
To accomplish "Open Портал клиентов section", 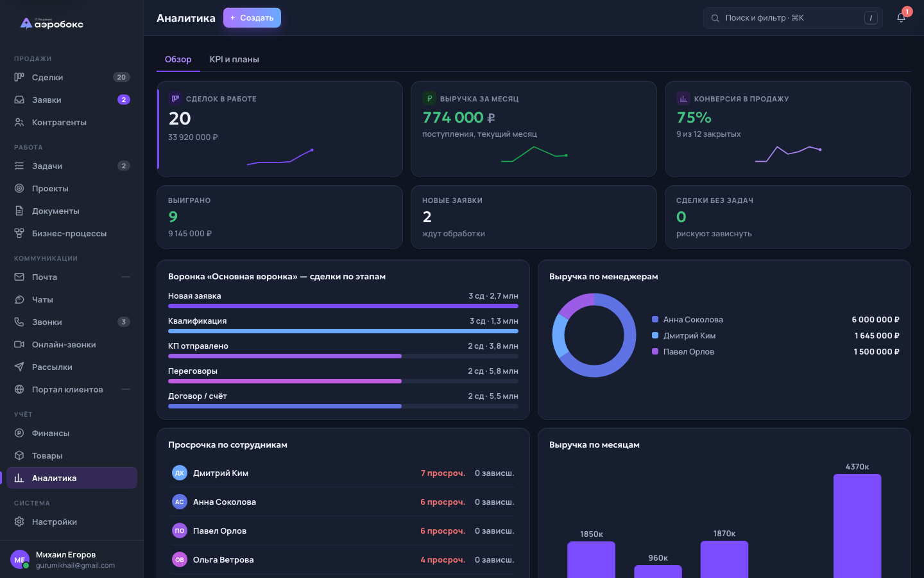I will coord(72,389).
